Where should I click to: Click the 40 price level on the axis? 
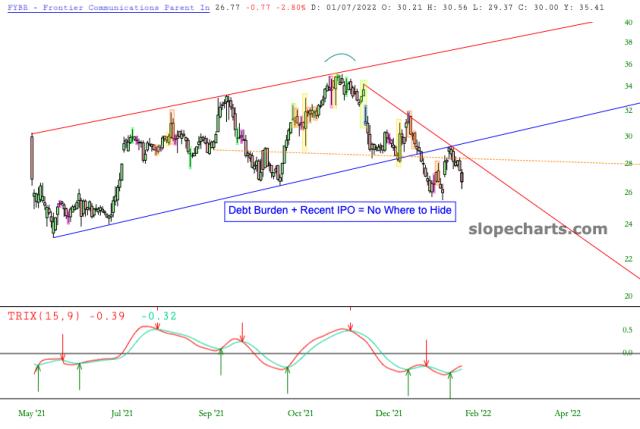click(x=628, y=22)
